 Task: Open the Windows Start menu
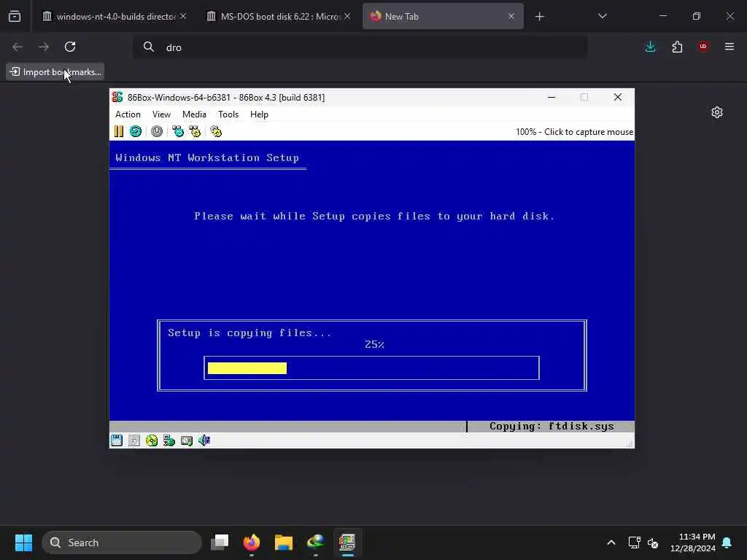23,542
